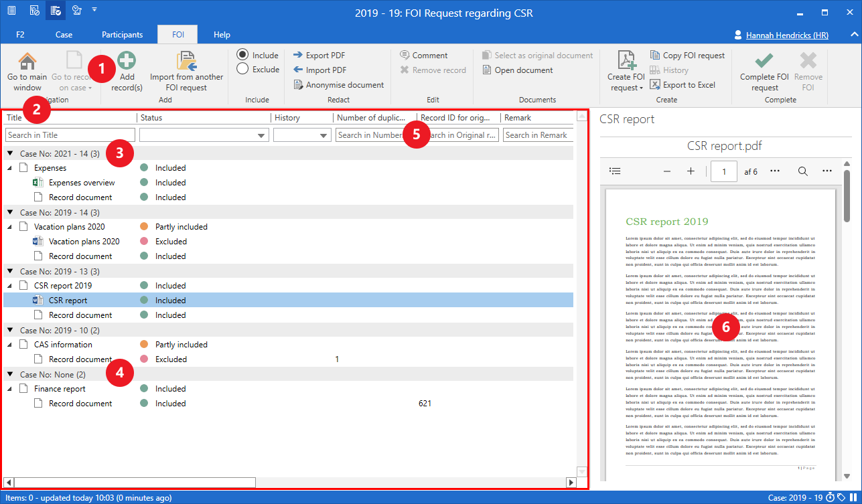862x504 pixels.
Task: Click the Create FOI request icon
Action: click(x=626, y=61)
